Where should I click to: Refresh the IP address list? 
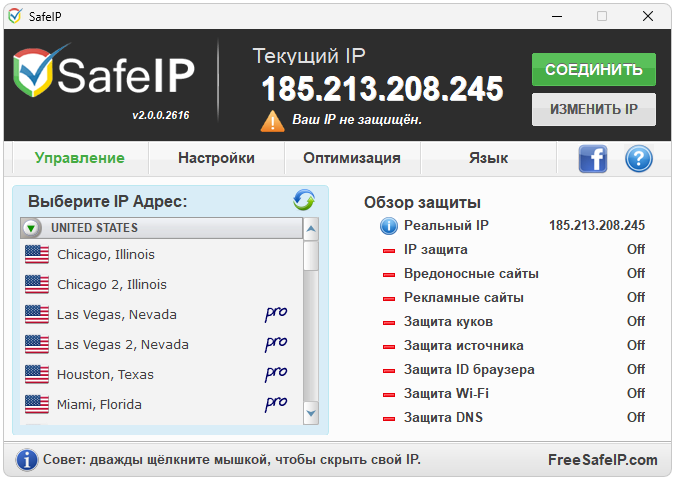tap(304, 200)
